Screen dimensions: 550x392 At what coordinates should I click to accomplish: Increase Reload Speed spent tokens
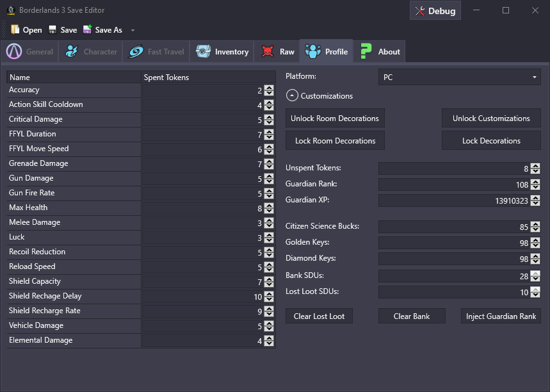tap(269, 265)
